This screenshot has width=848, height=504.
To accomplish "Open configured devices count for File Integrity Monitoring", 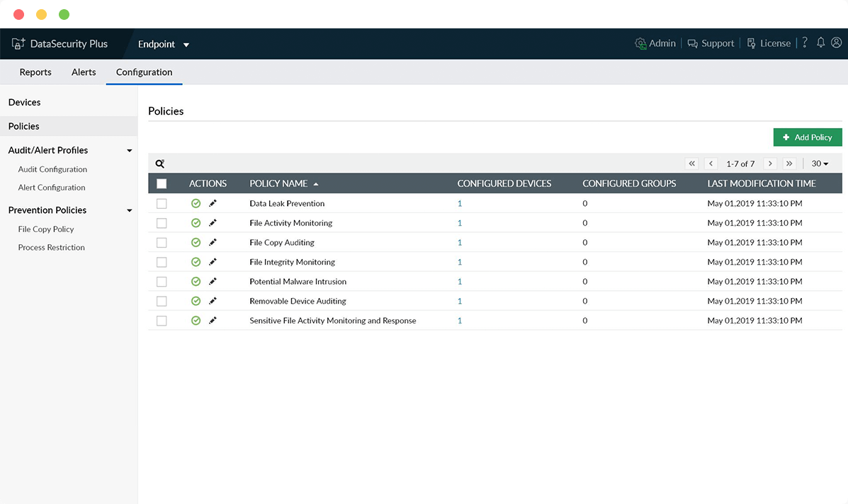I will click(x=460, y=262).
